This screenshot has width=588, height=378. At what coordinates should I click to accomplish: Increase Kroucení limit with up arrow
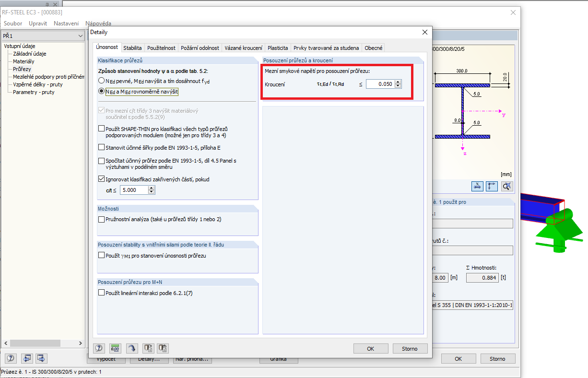coord(398,82)
